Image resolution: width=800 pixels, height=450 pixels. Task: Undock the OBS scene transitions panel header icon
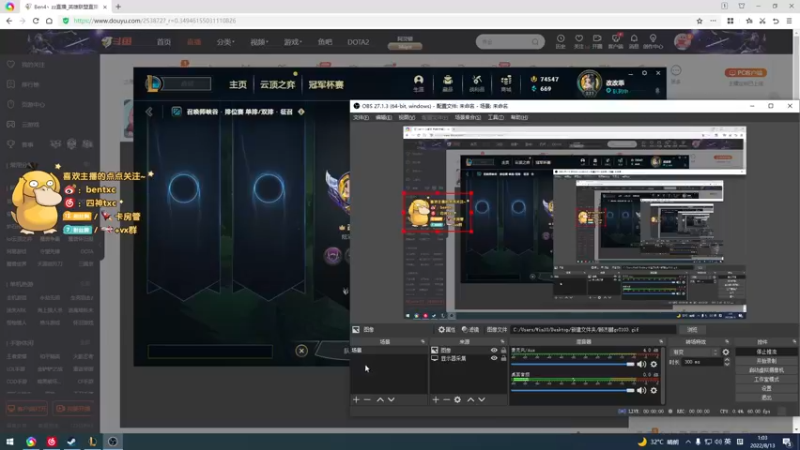[x=727, y=341]
